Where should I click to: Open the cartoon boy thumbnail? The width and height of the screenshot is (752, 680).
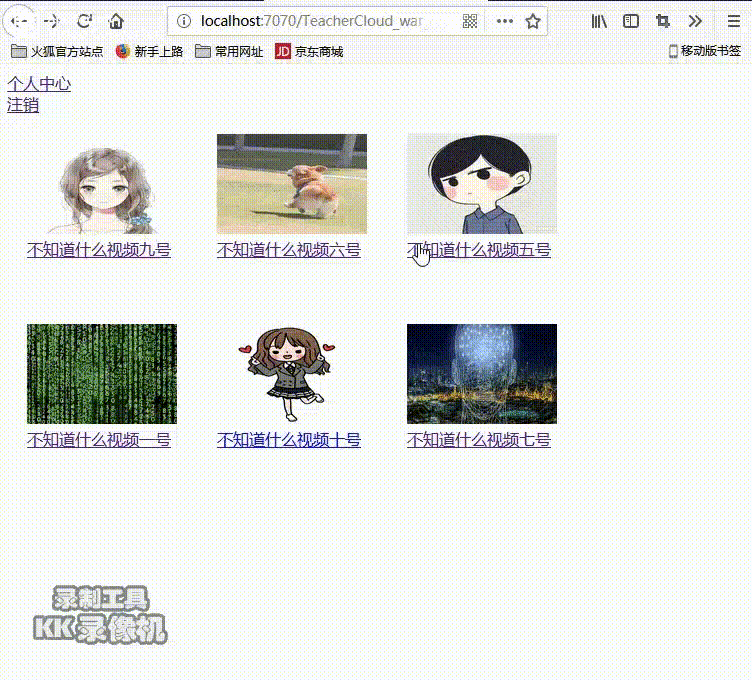pos(482,184)
